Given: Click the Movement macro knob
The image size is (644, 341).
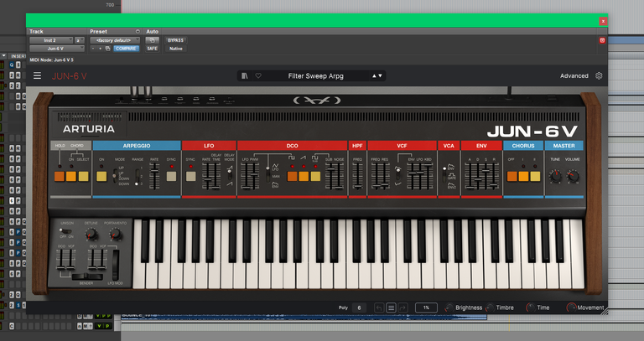Looking at the screenshot, I should [571, 307].
